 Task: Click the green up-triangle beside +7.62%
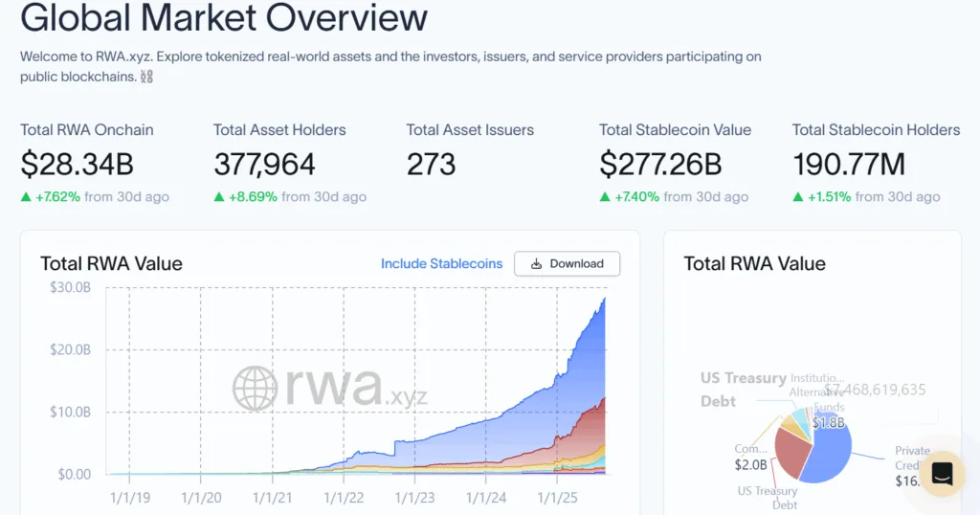(x=26, y=197)
